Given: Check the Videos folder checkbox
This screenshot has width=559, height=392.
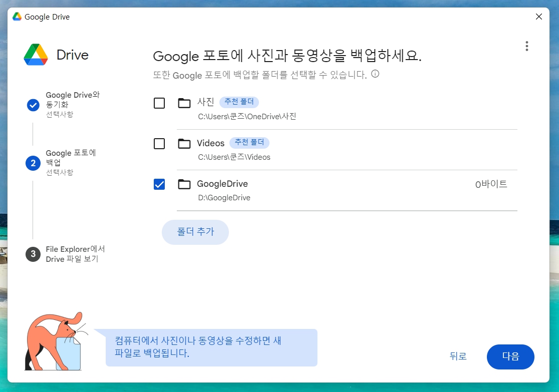Looking at the screenshot, I should pos(159,144).
